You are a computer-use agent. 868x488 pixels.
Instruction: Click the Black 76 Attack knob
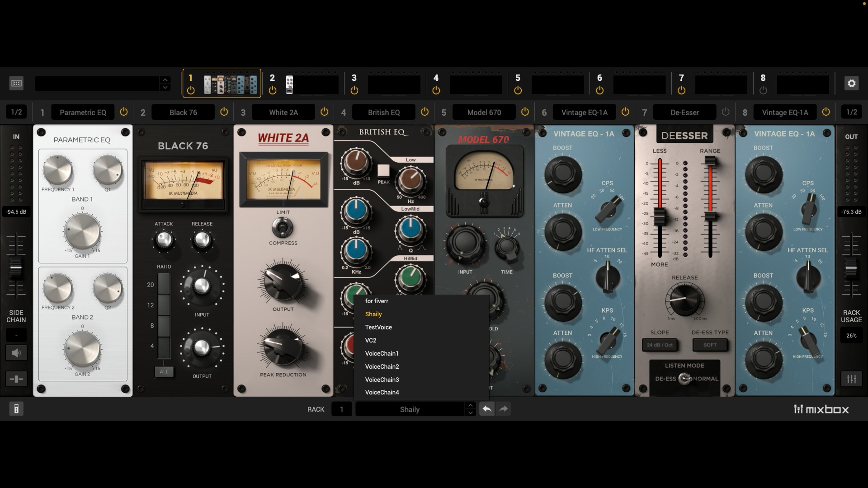[164, 239]
